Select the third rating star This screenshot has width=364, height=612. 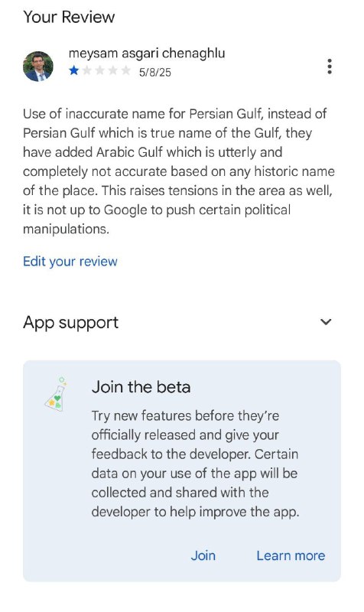click(100, 70)
